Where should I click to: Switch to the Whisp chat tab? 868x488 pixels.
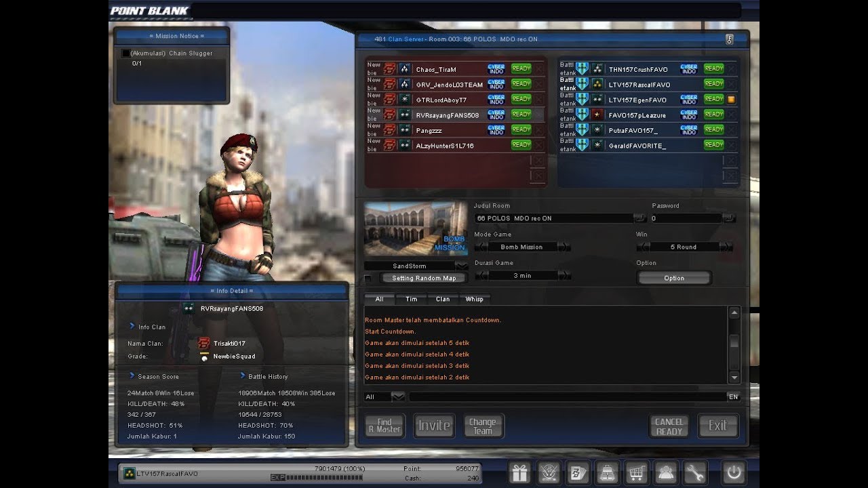[474, 299]
